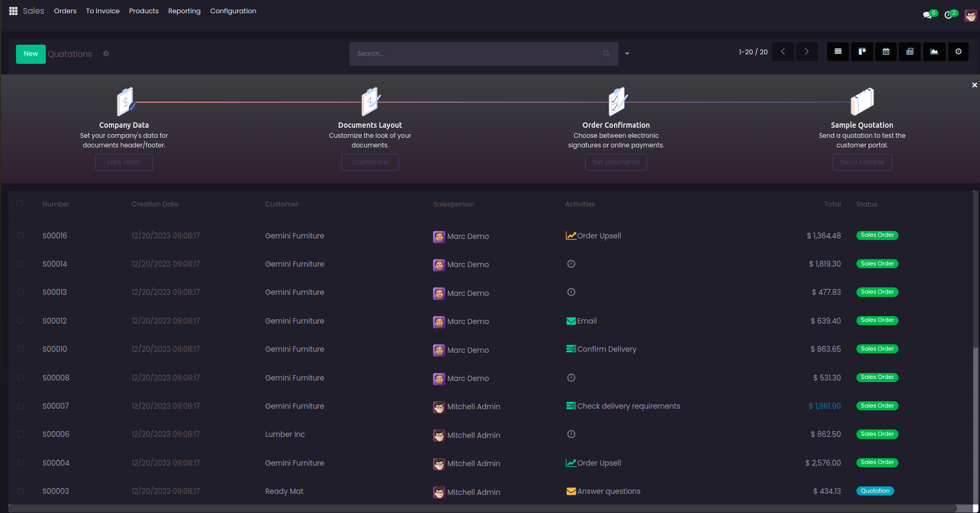Click the horizontal scrollbar below the table

pos(483,508)
